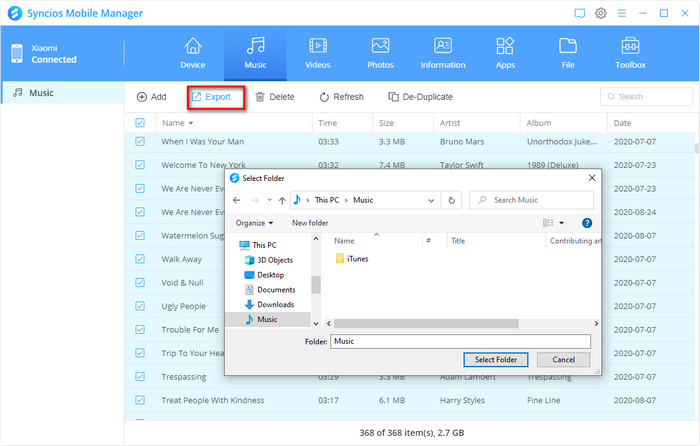Open the hamburger menu icon
700x446 pixels.
click(x=622, y=13)
